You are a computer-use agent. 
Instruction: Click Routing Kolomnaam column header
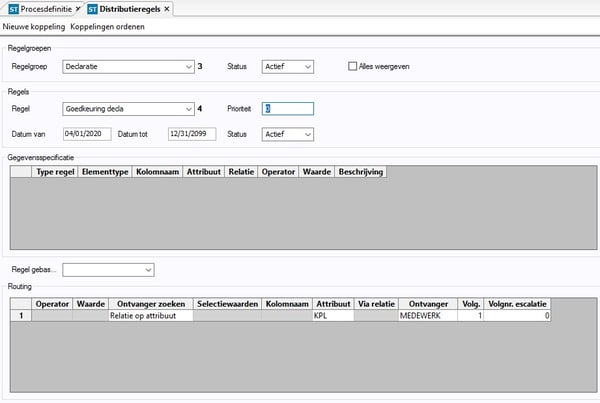click(287, 304)
